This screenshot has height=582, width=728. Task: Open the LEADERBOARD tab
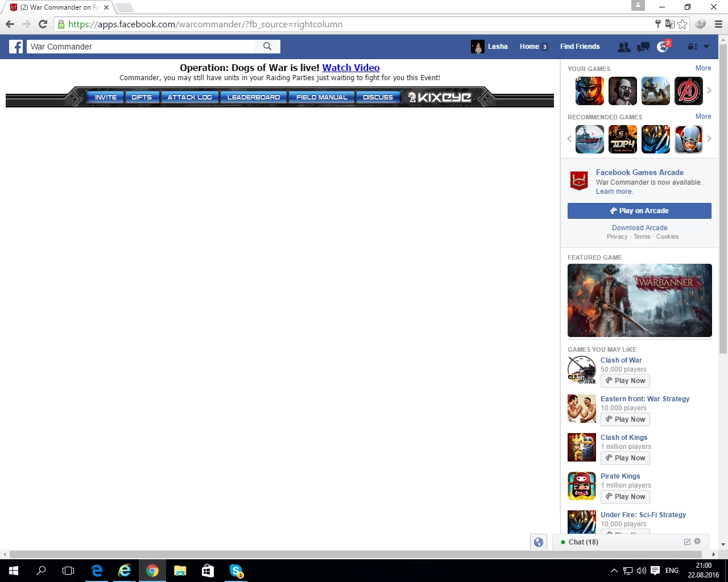(x=254, y=97)
